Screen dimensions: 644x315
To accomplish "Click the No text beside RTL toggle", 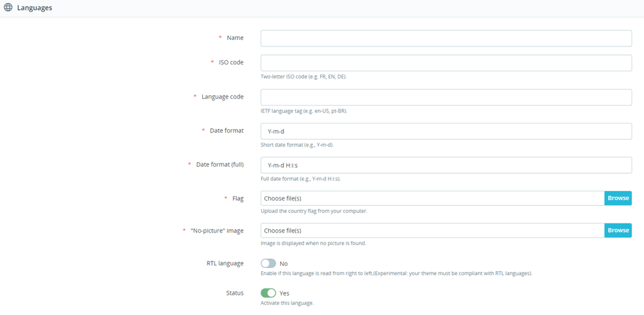I will pyautogui.click(x=283, y=263).
